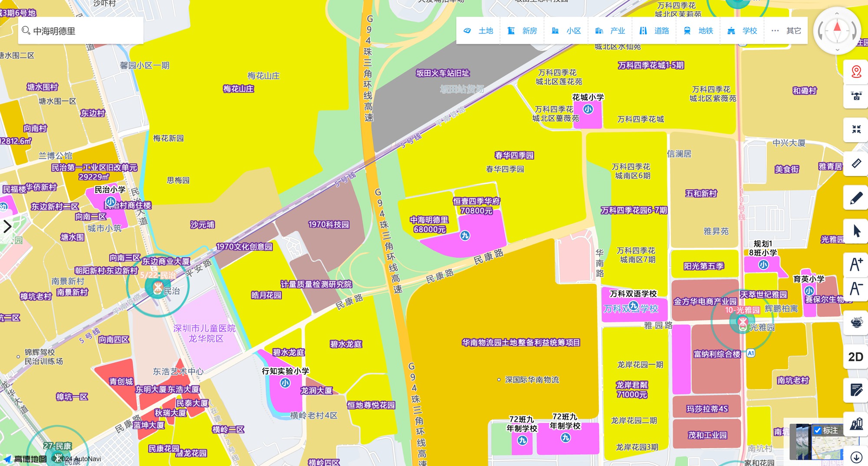Click the search box with 中海明德里
Viewport: 868px width, 466px height.
(x=81, y=31)
